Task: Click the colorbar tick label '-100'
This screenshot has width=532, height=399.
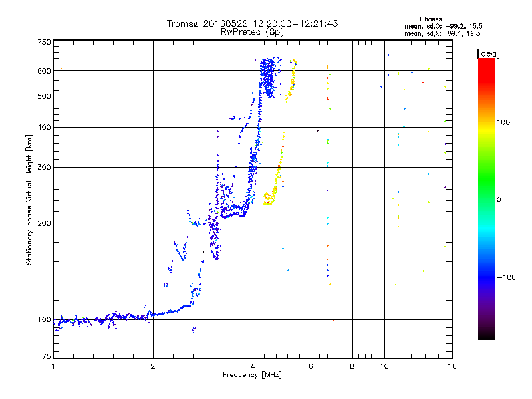Action: coord(506,277)
